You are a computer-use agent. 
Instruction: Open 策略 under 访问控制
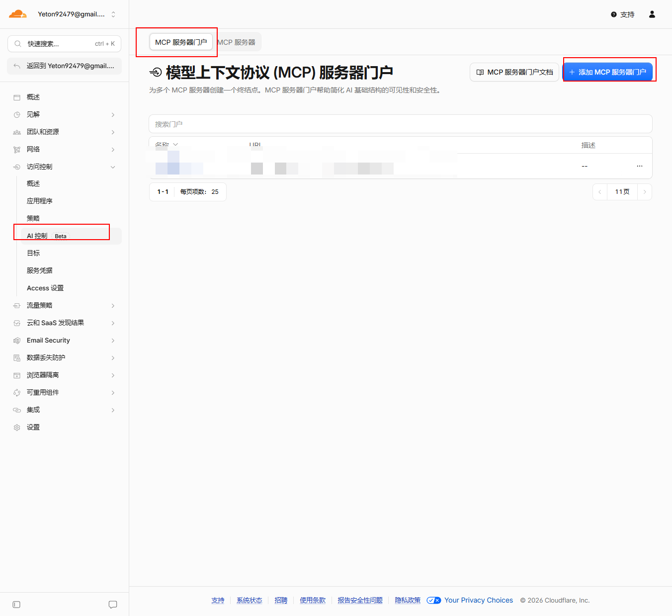click(72, 218)
